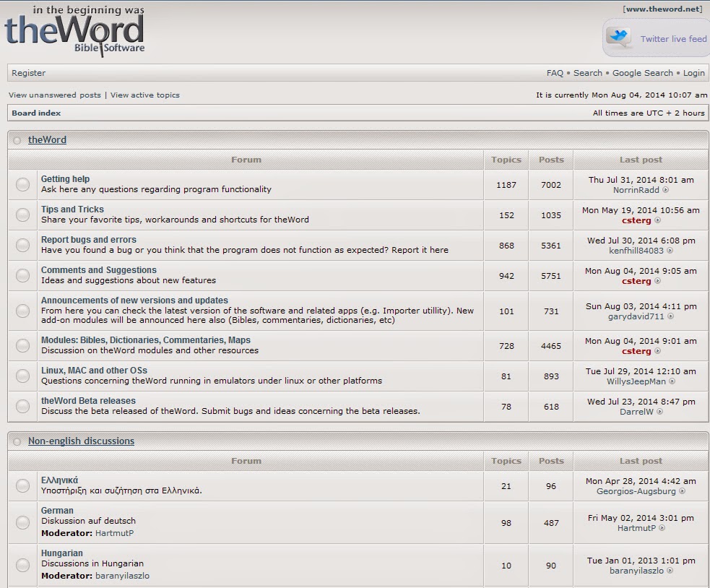Open Linux, MAC and other OSs forum
This screenshot has width=710, height=588.
[x=94, y=371]
